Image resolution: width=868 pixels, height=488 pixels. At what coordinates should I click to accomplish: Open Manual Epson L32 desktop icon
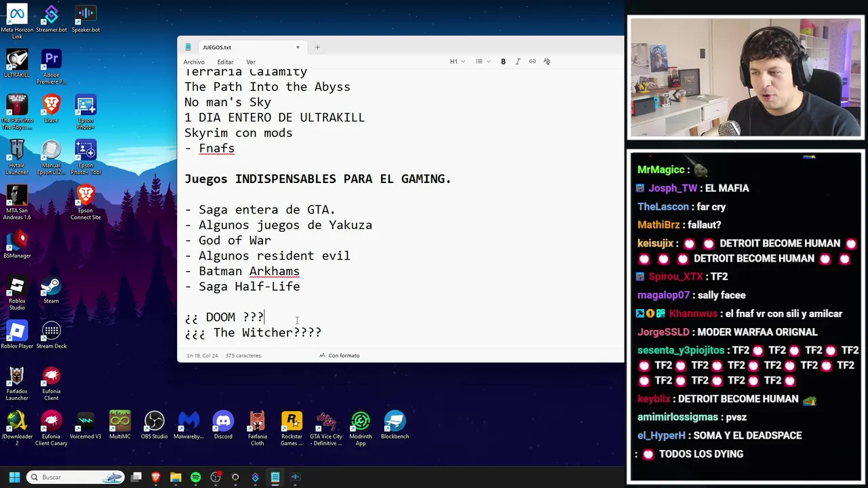52,157
